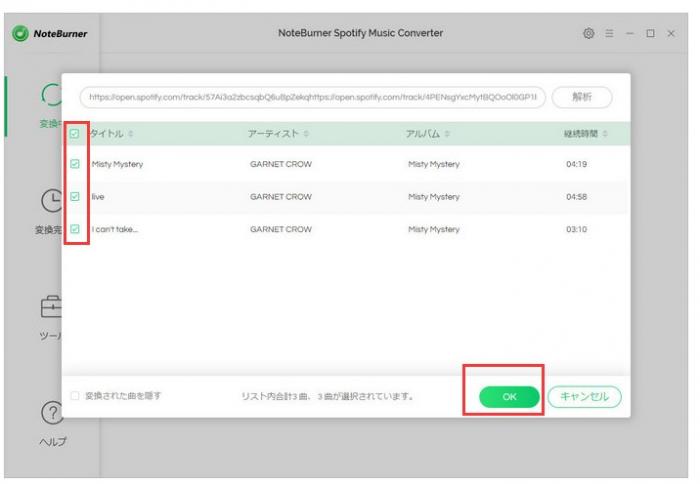700x484 pixels.
Task: Focus the Spotify URL input field
Action: coord(312,97)
